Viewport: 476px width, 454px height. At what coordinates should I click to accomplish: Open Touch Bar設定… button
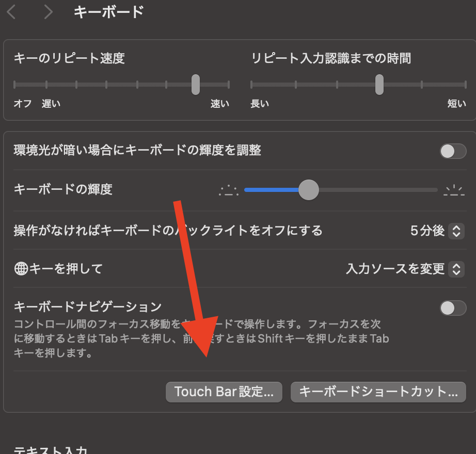[224, 392]
